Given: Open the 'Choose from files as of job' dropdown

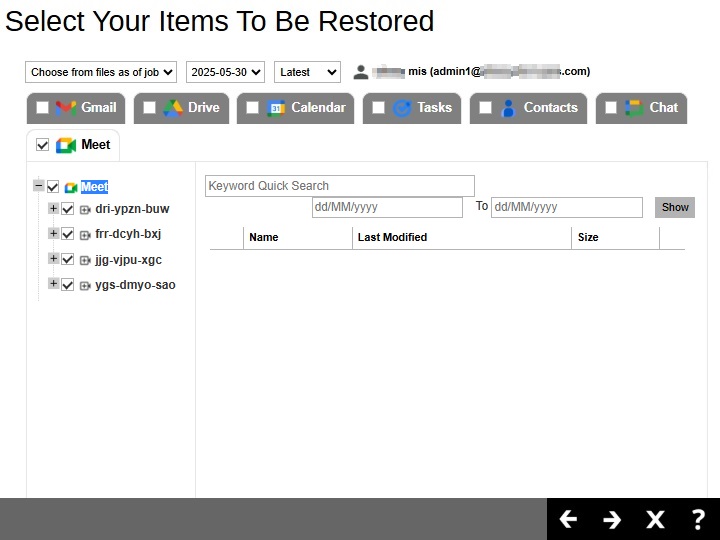Looking at the screenshot, I should [101, 72].
